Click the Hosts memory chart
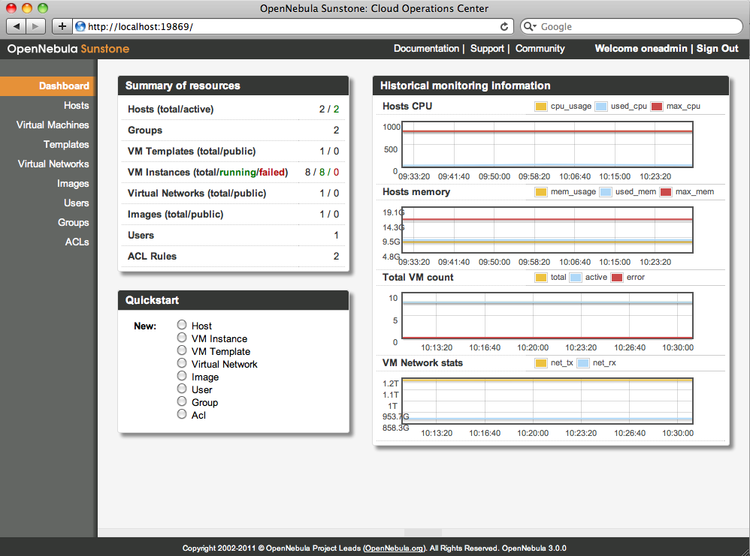 pos(548,230)
